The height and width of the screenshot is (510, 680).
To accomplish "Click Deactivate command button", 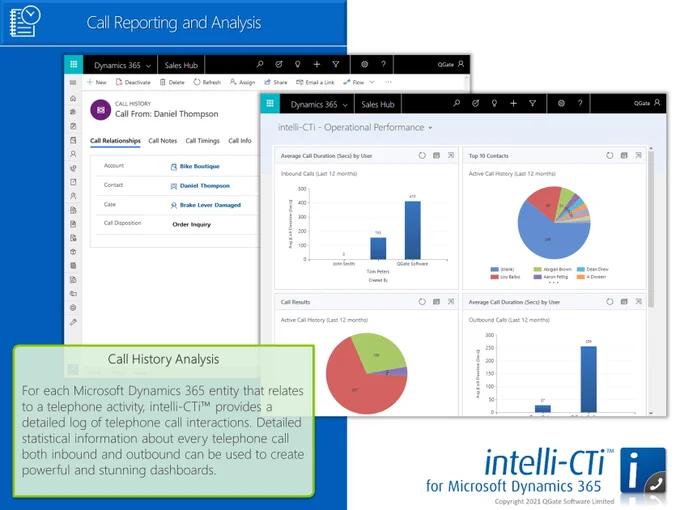I will pos(133,82).
